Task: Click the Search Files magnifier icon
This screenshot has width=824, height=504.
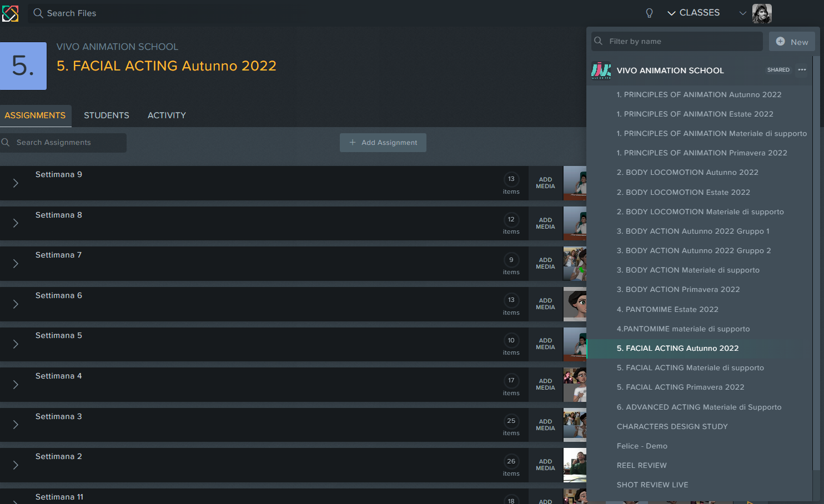Action: [38, 13]
